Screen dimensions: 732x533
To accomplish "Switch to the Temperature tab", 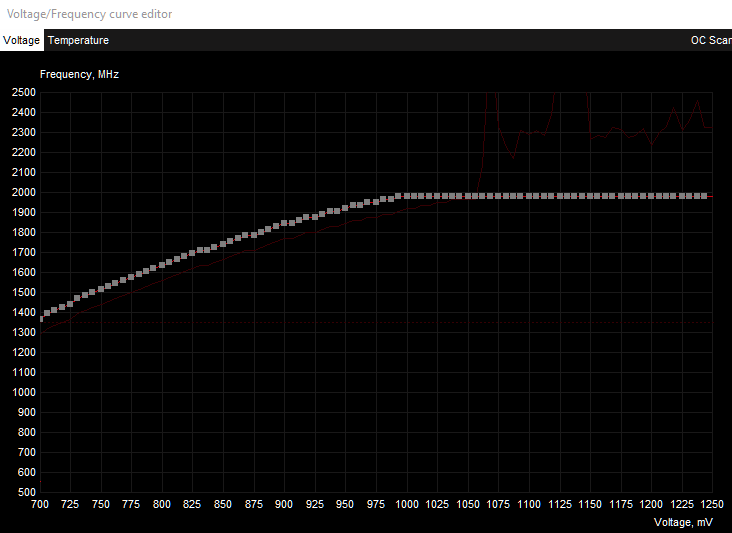I will coord(78,40).
